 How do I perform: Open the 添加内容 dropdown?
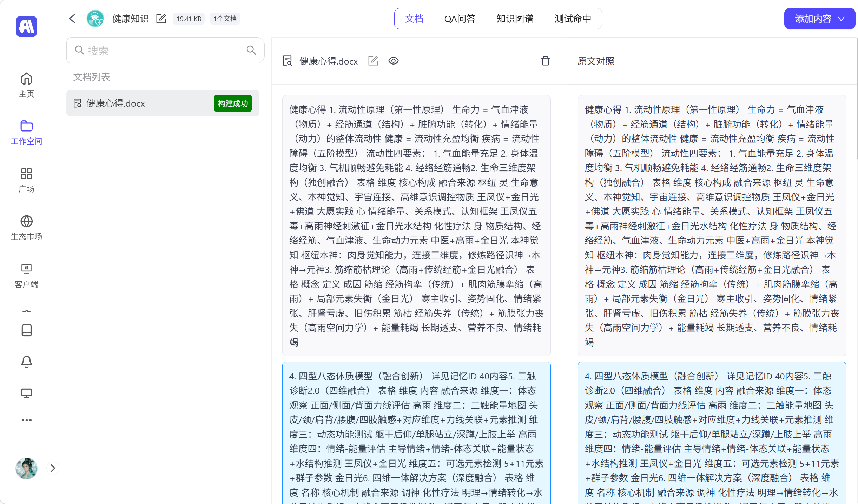[x=819, y=19]
